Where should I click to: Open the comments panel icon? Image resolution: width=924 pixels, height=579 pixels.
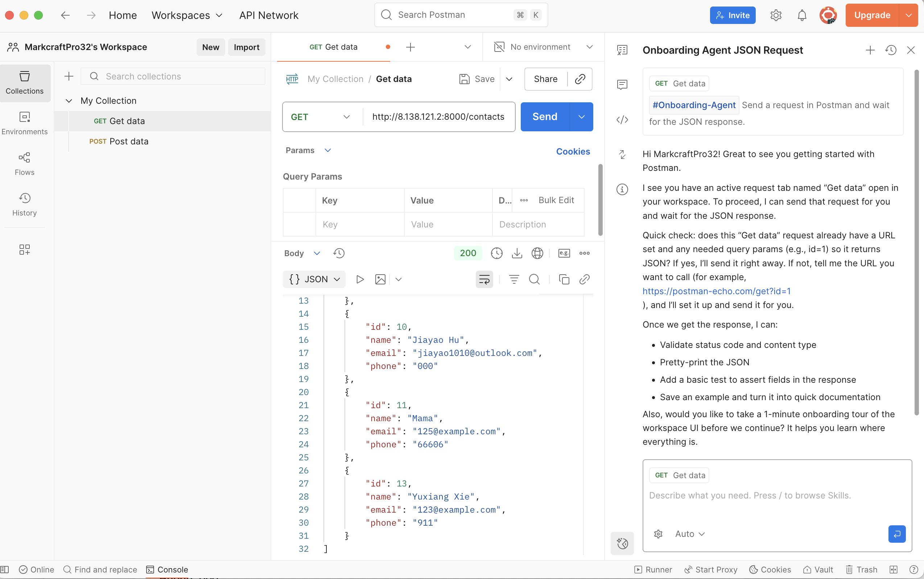(622, 85)
